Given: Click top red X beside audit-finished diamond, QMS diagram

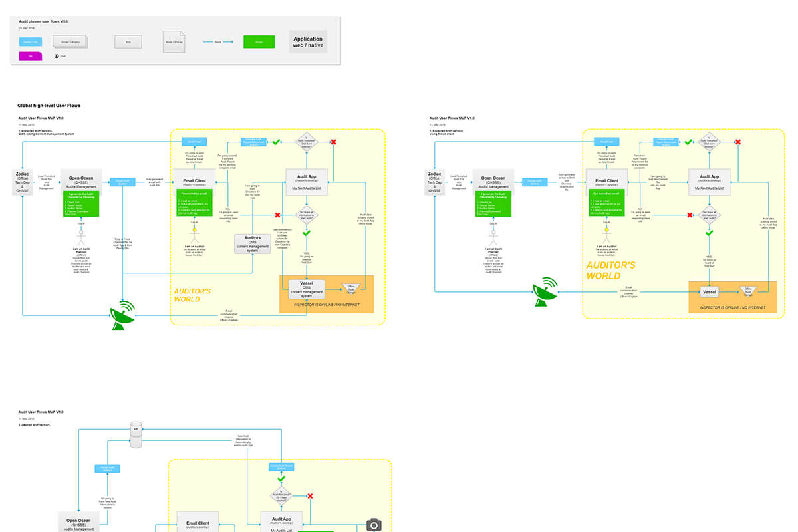Looking at the screenshot, I should point(333,142).
